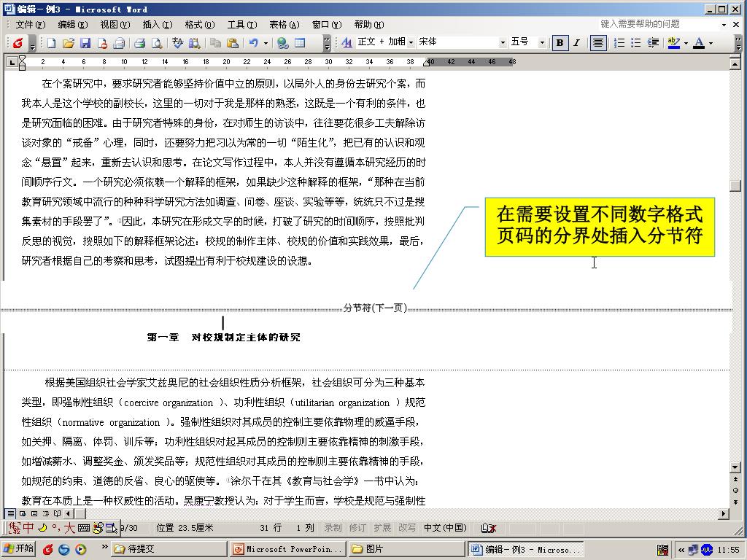Toggle Bold formatting
This screenshot has width=747, height=560.
[x=560, y=43]
